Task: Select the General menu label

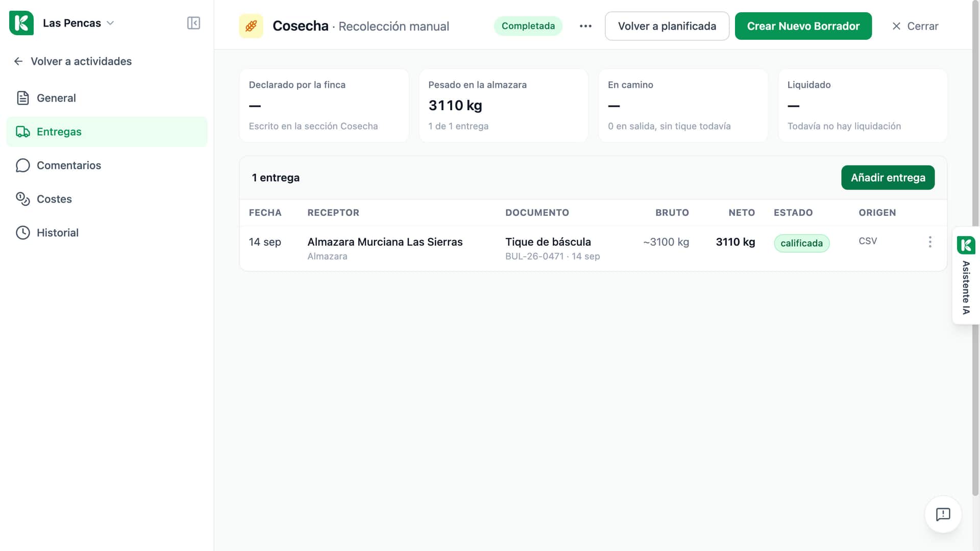Action: tap(56, 98)
